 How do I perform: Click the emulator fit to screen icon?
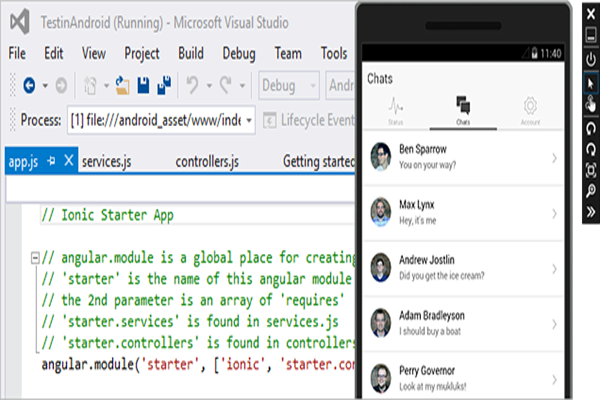[x=591, y=170]
